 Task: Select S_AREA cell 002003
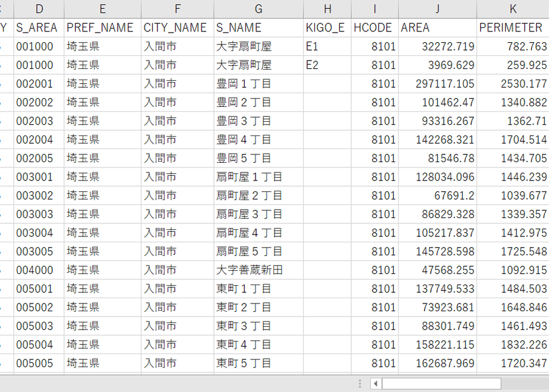click(x=39, y=121)
